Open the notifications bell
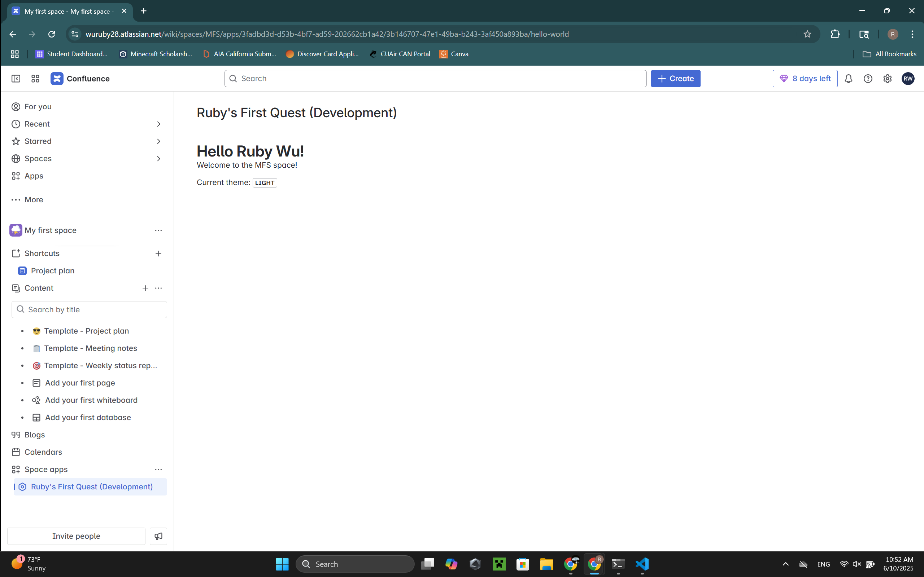 click(849, 79)
